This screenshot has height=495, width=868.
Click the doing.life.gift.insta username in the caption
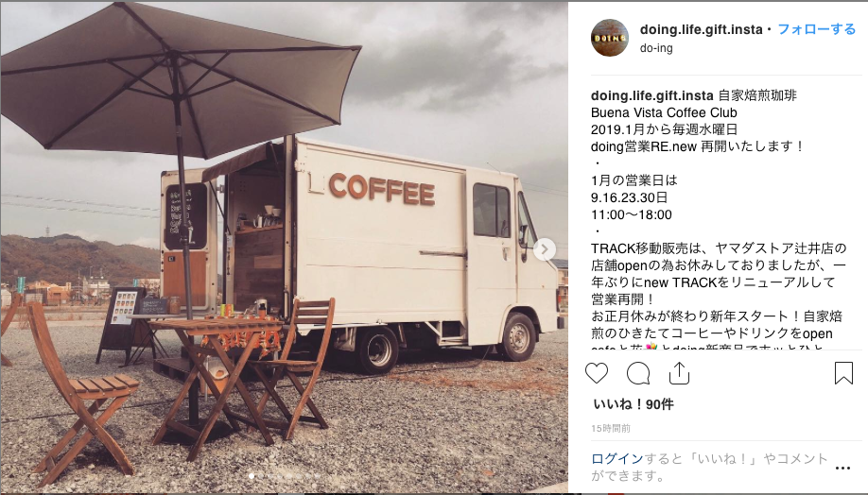pyautogui.click(x=652, y=95)
